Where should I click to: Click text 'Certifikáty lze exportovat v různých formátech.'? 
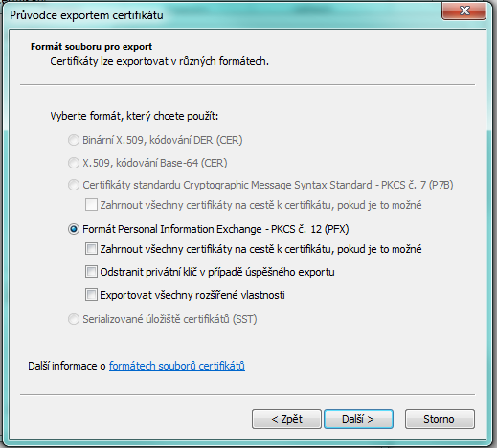(159, 61)
